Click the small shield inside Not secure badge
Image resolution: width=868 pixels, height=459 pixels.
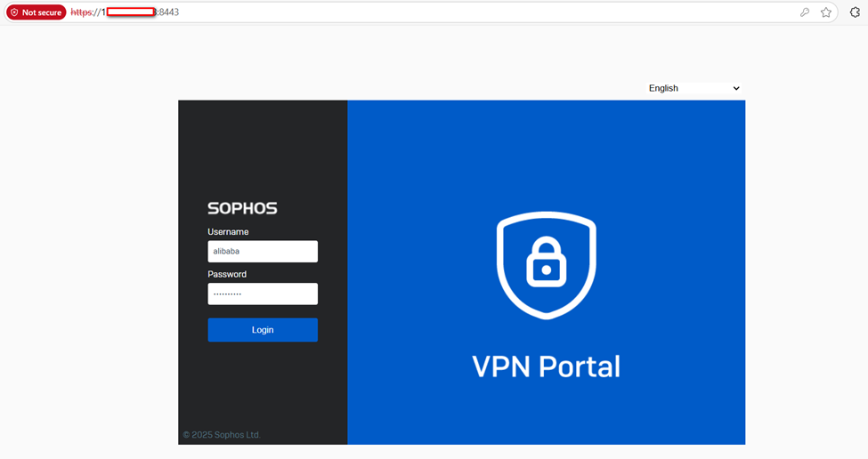point(14,12)
